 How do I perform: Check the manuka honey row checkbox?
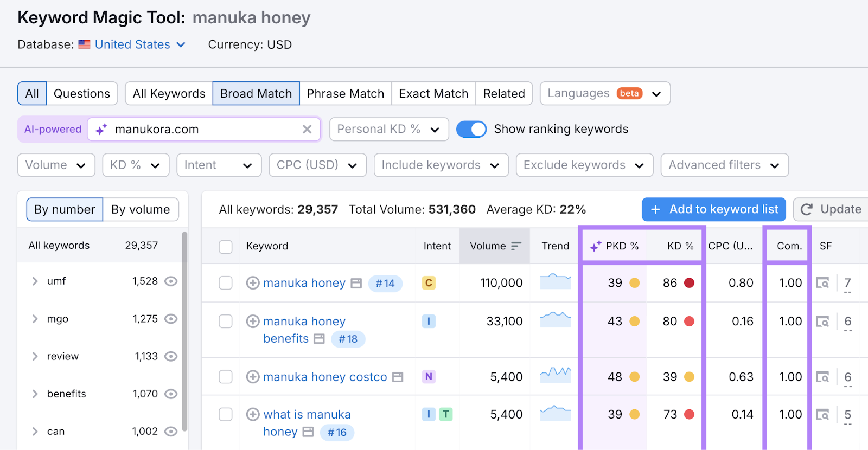pos(226,283)
